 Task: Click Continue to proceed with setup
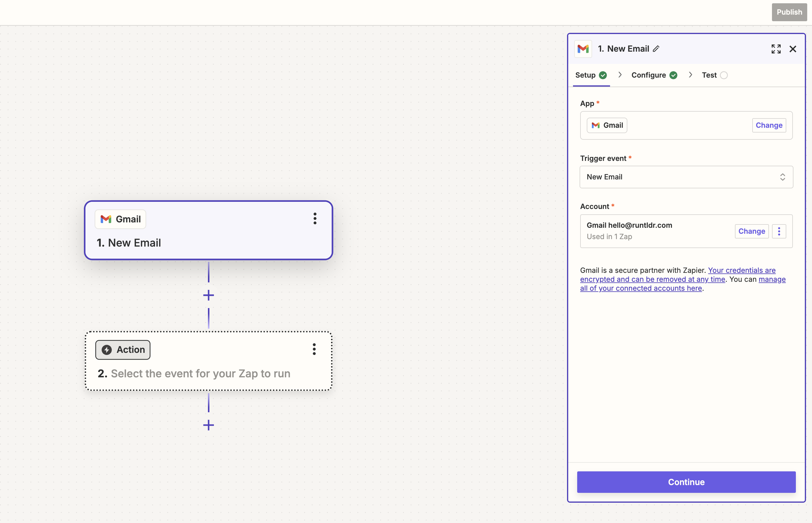coord(687,482)
